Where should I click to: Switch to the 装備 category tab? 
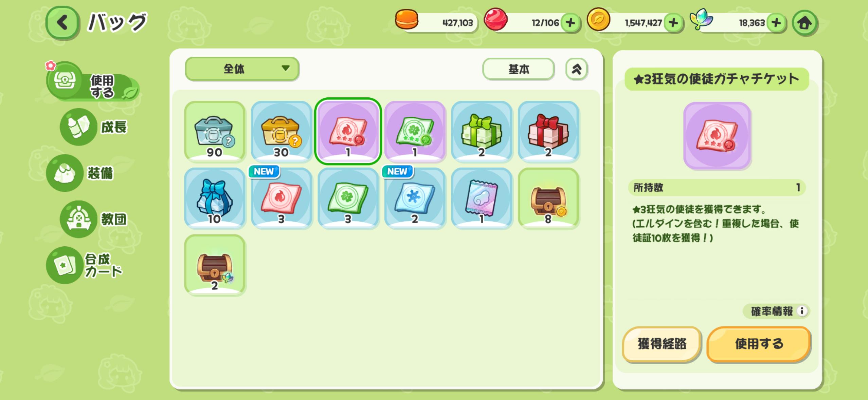80,173
